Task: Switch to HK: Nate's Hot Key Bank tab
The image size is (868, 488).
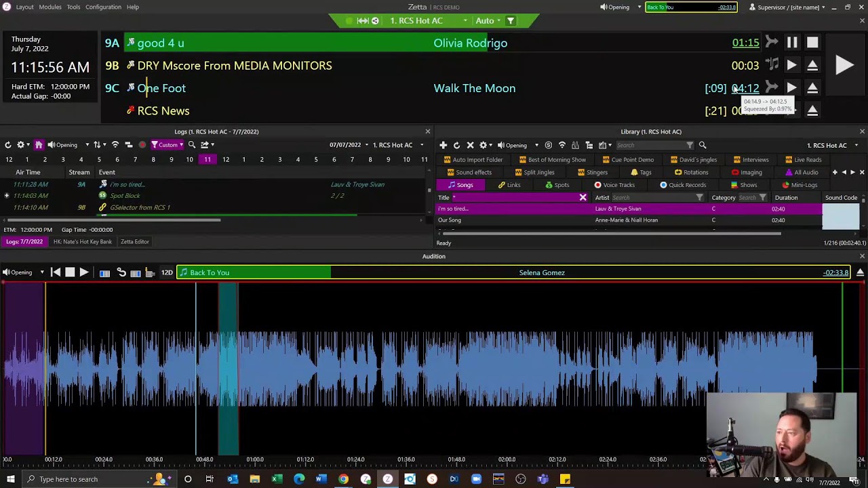Action: point(83,242)
